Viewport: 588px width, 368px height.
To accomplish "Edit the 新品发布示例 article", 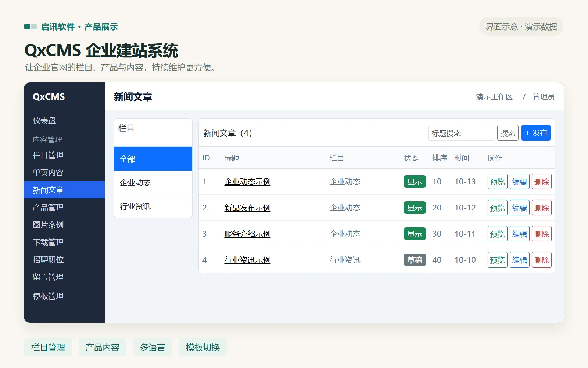I will point(520,208).
